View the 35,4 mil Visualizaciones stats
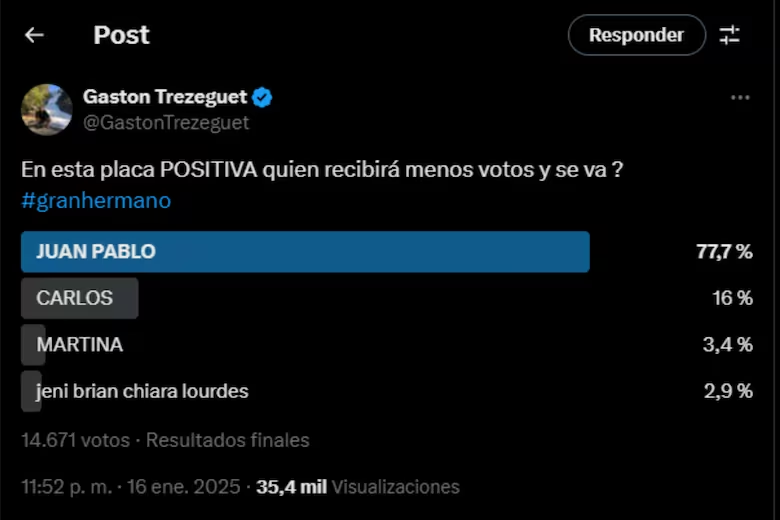This screenshot has width=780, height=520. [x=358, y=487]
